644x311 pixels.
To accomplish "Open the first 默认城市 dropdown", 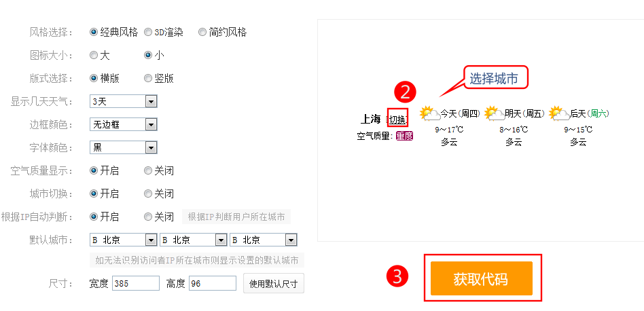I will 123,240.
